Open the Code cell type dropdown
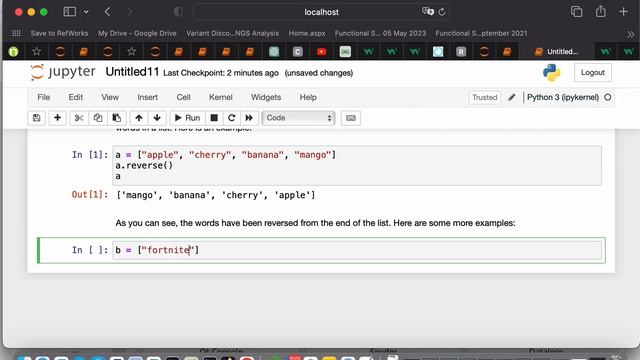The width and height of the screenshot is (640, 360). (x=298, y=118)
